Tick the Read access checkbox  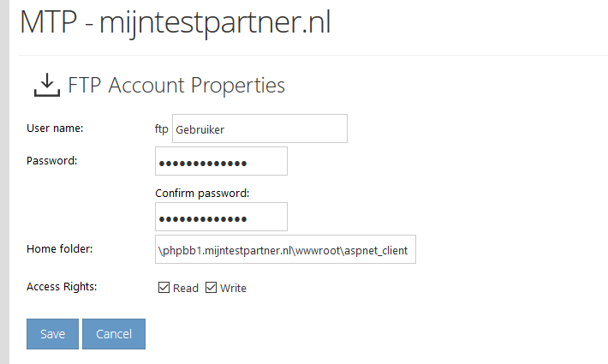click(x=164, y=288)
